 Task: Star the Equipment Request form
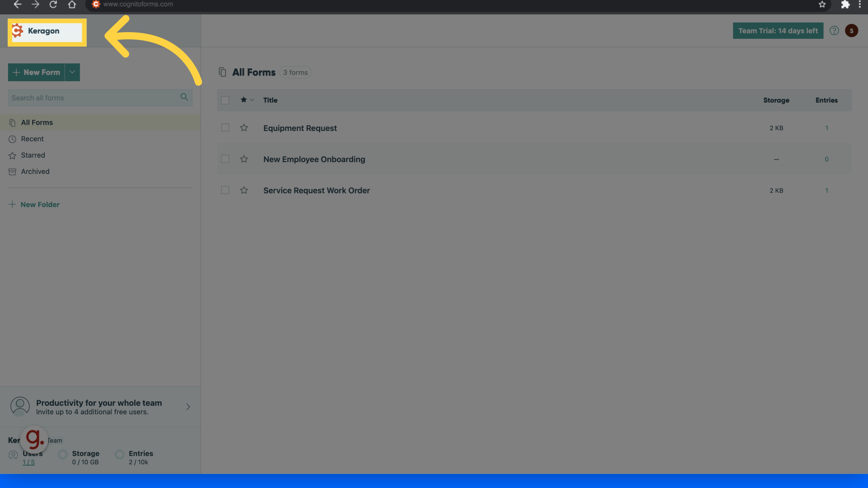pyautogui.click(x=244, y=128)
